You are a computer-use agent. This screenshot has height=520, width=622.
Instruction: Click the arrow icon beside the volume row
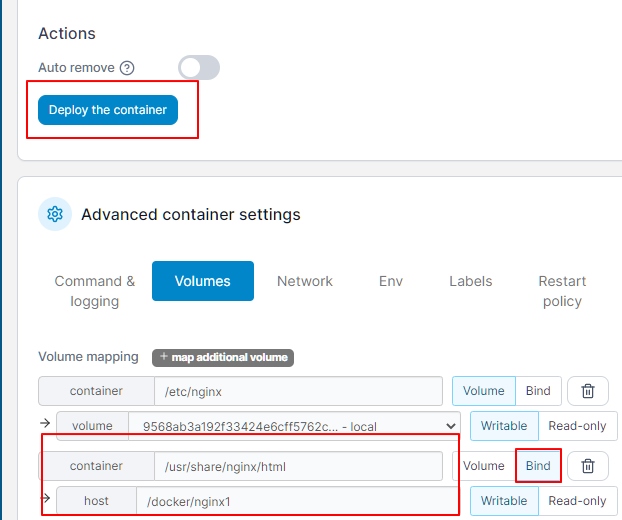point(45,423)
